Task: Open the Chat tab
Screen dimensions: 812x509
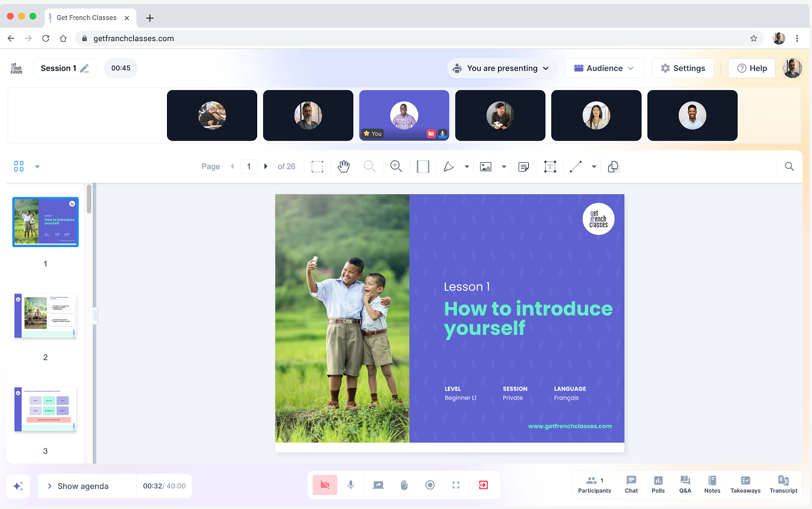Action: coord(631,484)
